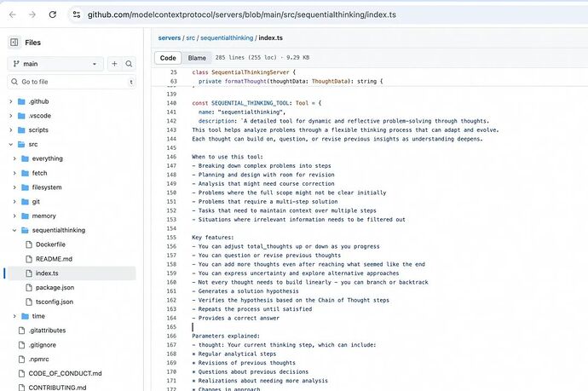Image resolution: width=588 pixels, height=391 pixels.
Task: Go back with the browser back arrow
Action: [x=10, y=14]
